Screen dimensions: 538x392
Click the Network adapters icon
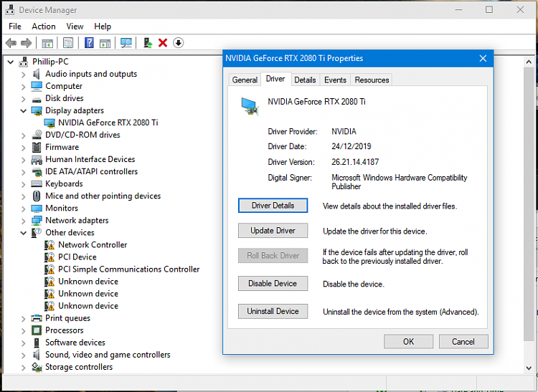coord(37,220)
